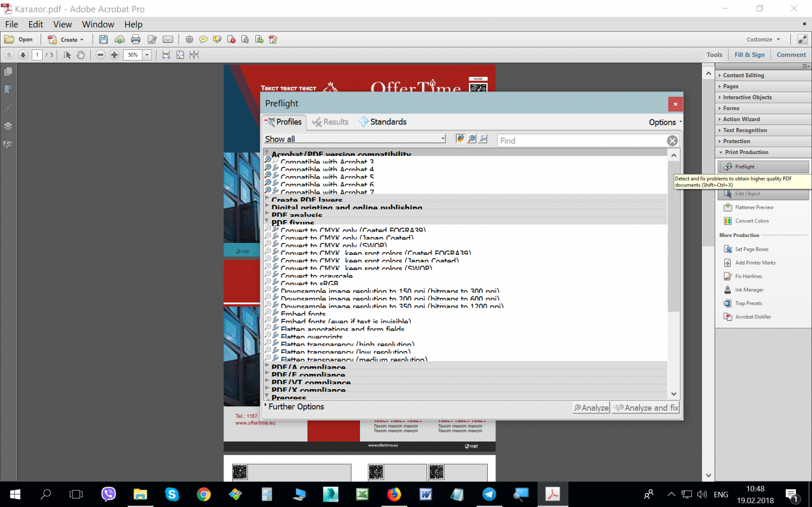Switch to the Comment pane
This screenshot has height=507, width=812.
[x=791, y=55]
